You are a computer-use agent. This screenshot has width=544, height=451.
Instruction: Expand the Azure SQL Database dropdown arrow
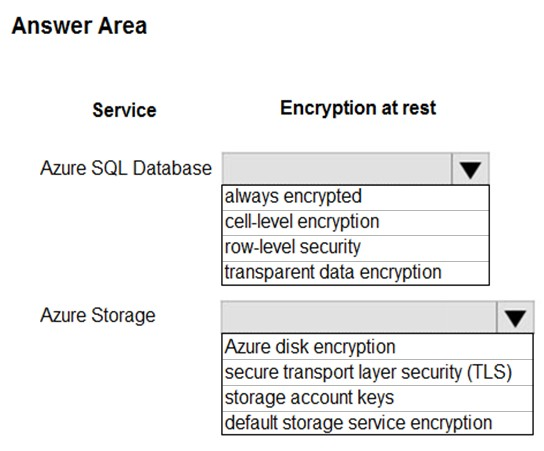pyautogui.click(x=470, y=169)
